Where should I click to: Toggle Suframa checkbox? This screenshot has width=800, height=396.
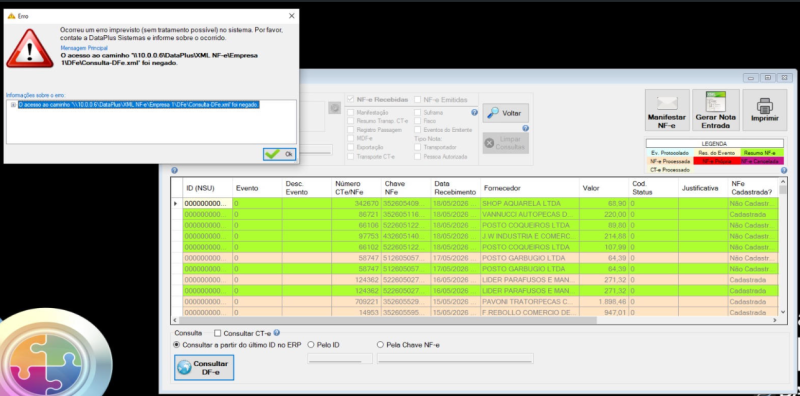coord(418,112)
